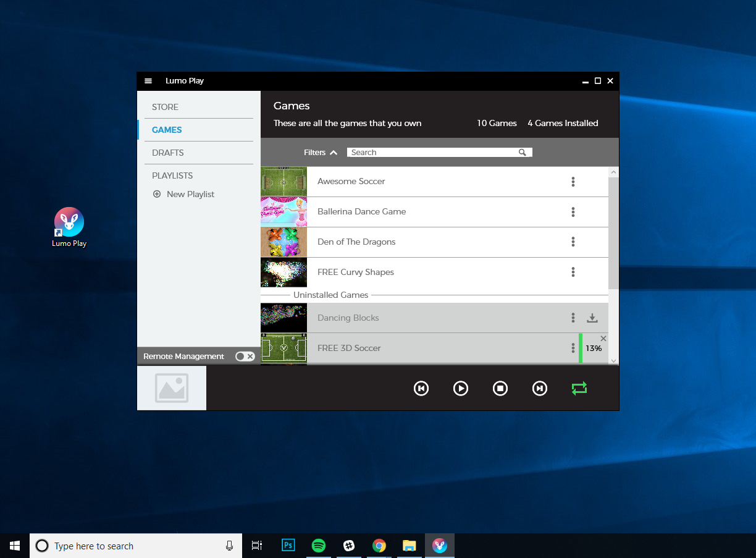The image size is (756, 558).
Task: Select the FREE 3D Soccer thumbnail
Action: tap(283, 349)
